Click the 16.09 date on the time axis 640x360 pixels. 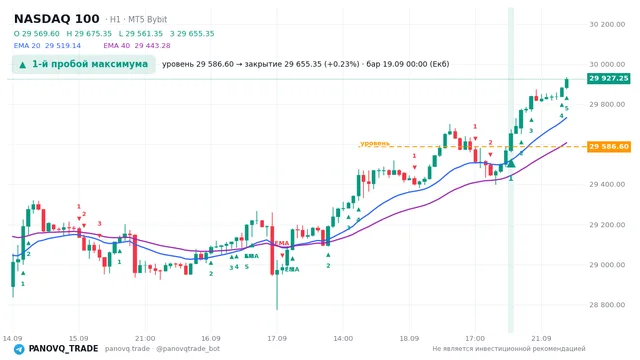pyautogui.click(x=211, y=338)
